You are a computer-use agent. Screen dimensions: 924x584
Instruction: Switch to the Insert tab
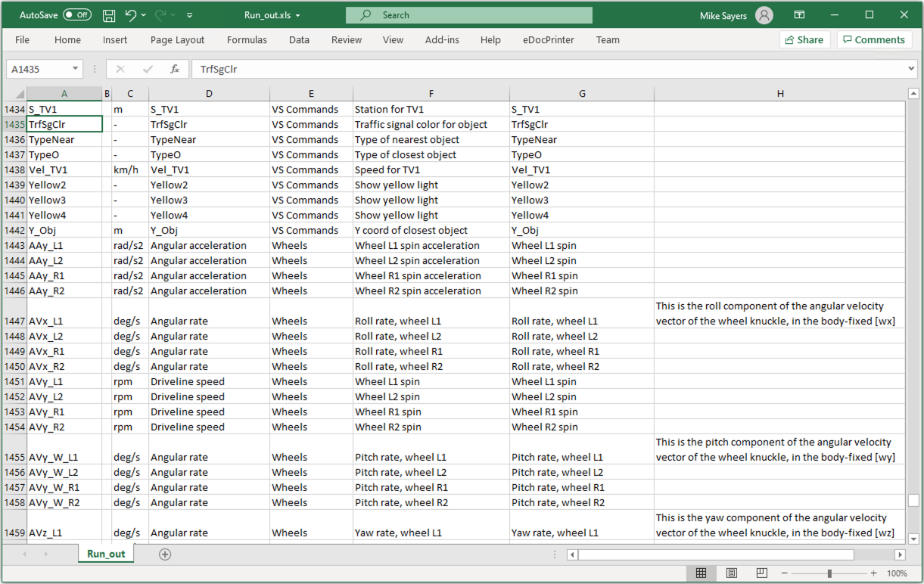pyautogui.click(x=115, y=40)
